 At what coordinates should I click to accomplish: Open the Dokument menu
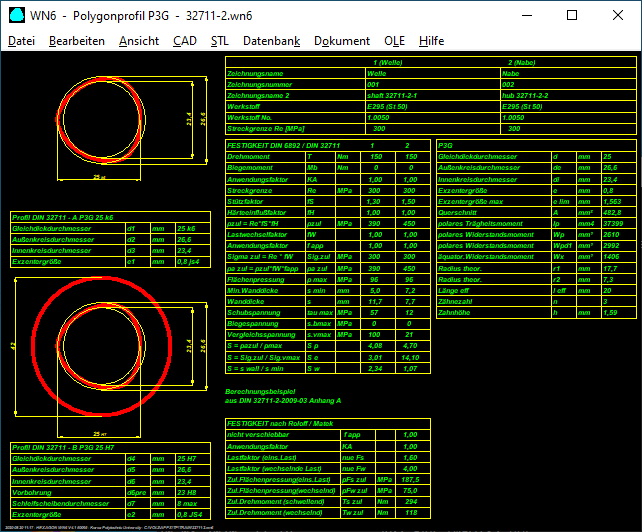pyautogui.click(x=341, y=41)
